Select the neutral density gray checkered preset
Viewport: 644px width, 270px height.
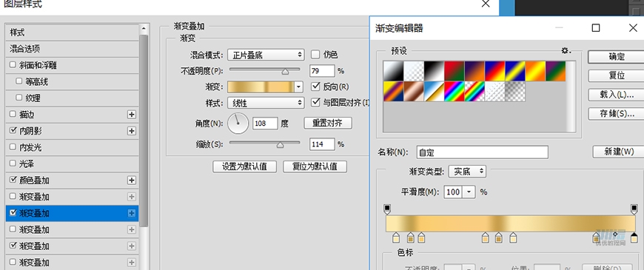(515, 92)
